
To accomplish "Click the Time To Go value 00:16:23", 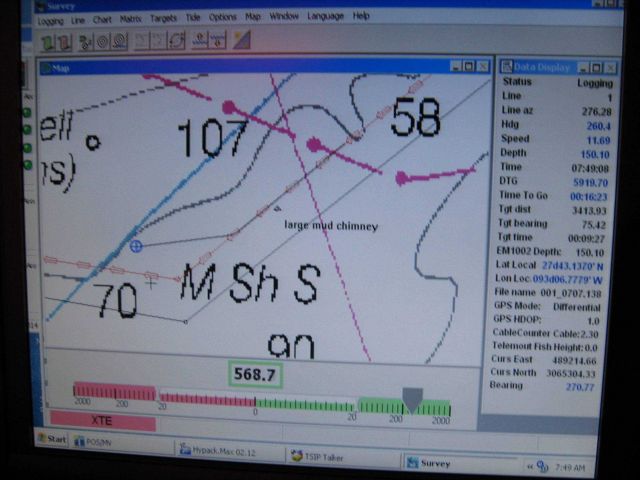I will point(588,197).
